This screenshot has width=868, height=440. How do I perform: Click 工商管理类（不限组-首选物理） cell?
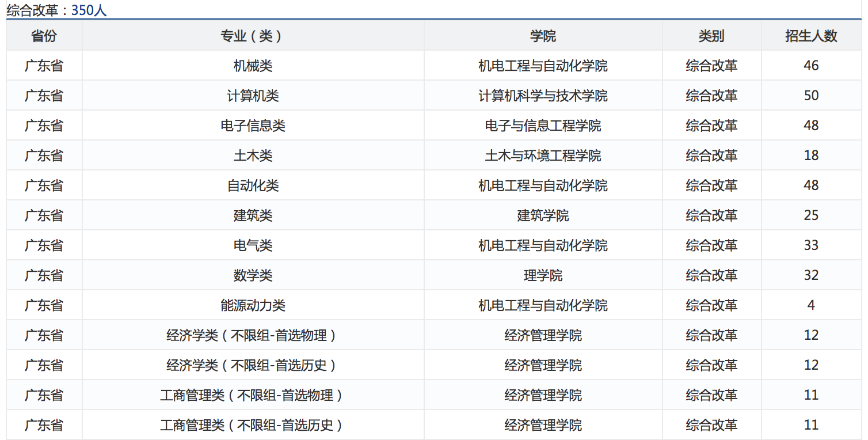(x=253, y=395)
